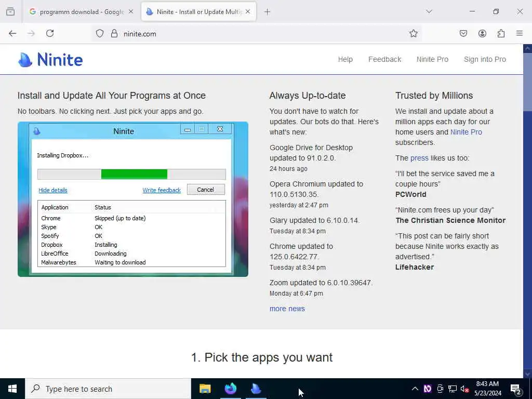Open the tracking protection shield icon
Image resolution: width=532 pixels, height=399 pixels.
(x=99, y=34)
